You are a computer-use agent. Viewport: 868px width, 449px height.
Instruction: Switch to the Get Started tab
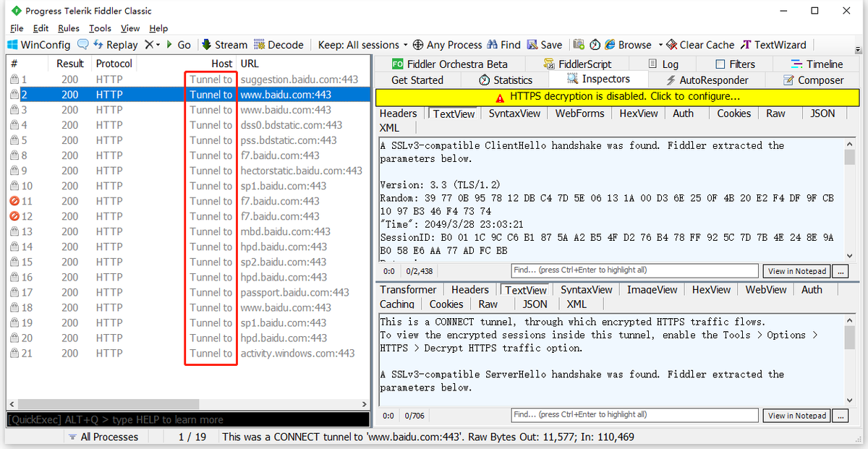pos(417,80)
